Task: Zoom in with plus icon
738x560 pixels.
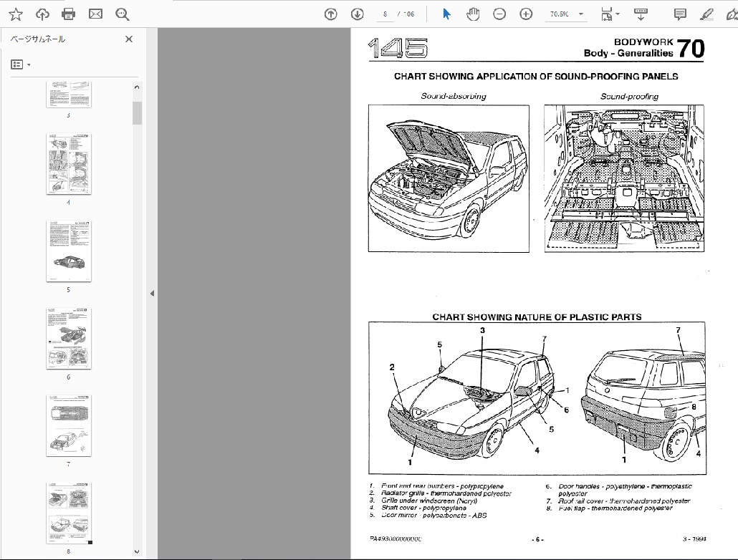Action: point(526,14)
